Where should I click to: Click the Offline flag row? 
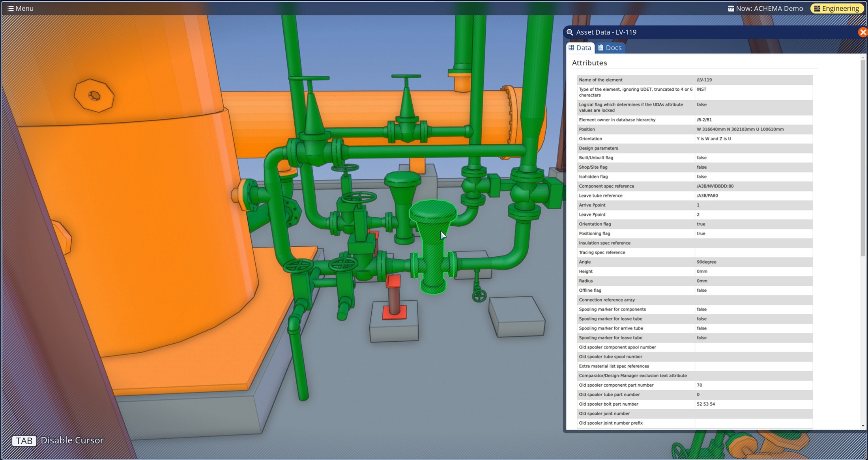coord(695,291)
